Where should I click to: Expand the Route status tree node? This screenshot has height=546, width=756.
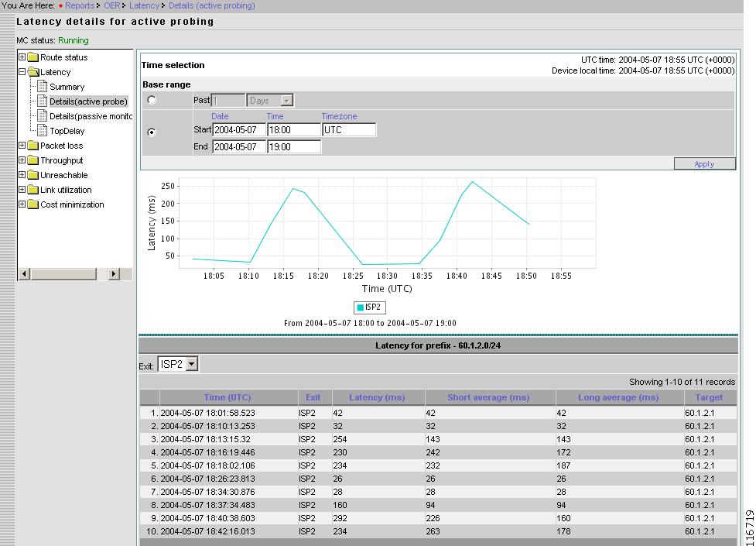22,57
